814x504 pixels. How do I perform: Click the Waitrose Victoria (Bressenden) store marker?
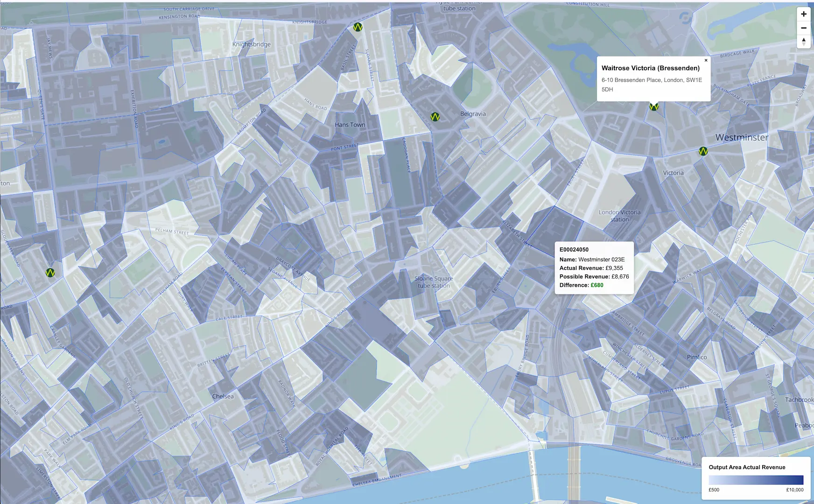[654, 106]
